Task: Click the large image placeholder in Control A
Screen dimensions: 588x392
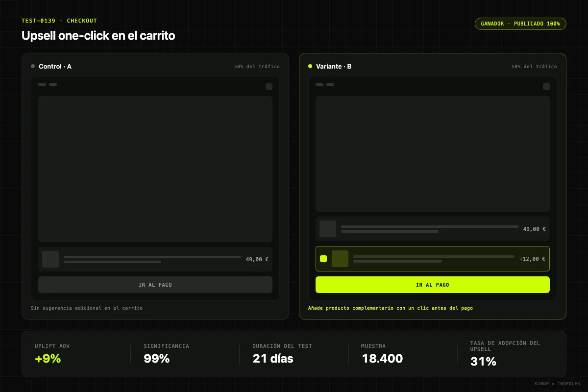Action: [155, 169]
